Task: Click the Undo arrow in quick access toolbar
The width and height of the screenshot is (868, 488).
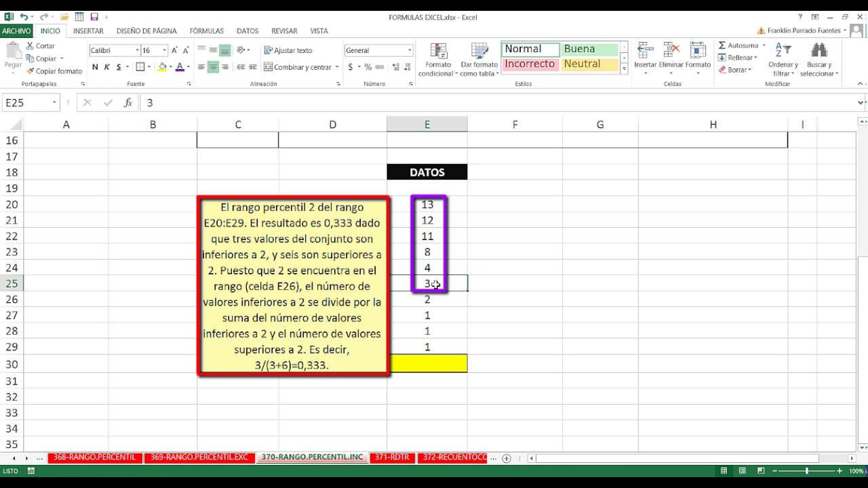Action: pos(24,17)
